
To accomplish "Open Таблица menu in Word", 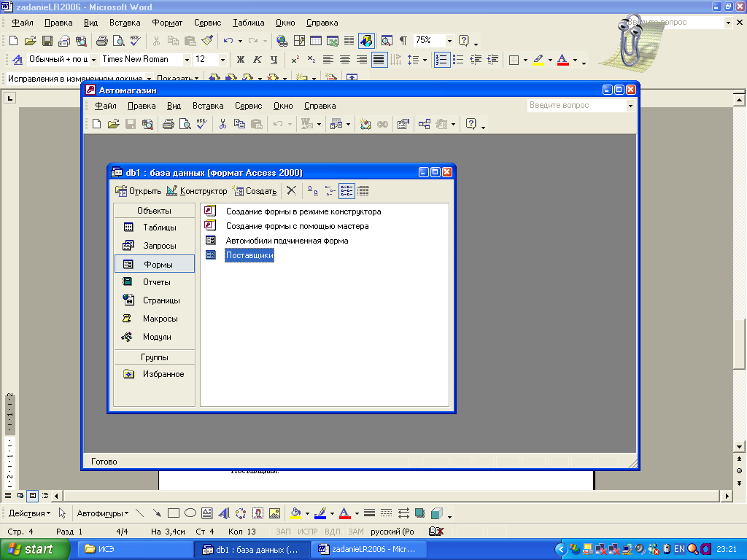I will click(248, 23).
